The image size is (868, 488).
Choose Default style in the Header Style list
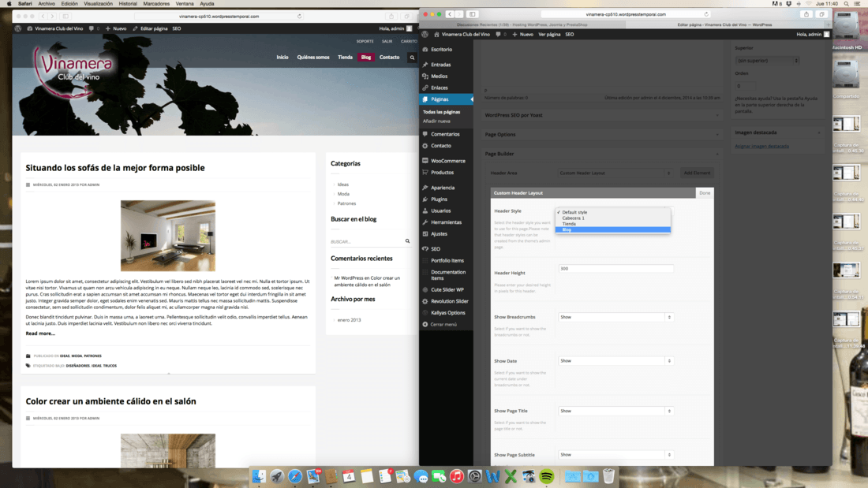click(x=613, y=212)
